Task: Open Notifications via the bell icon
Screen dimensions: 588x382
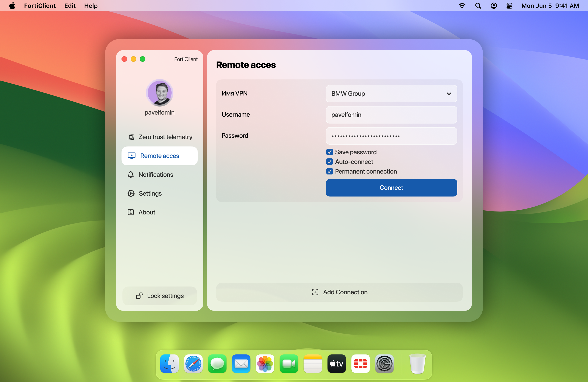Action: coord(131,174)
